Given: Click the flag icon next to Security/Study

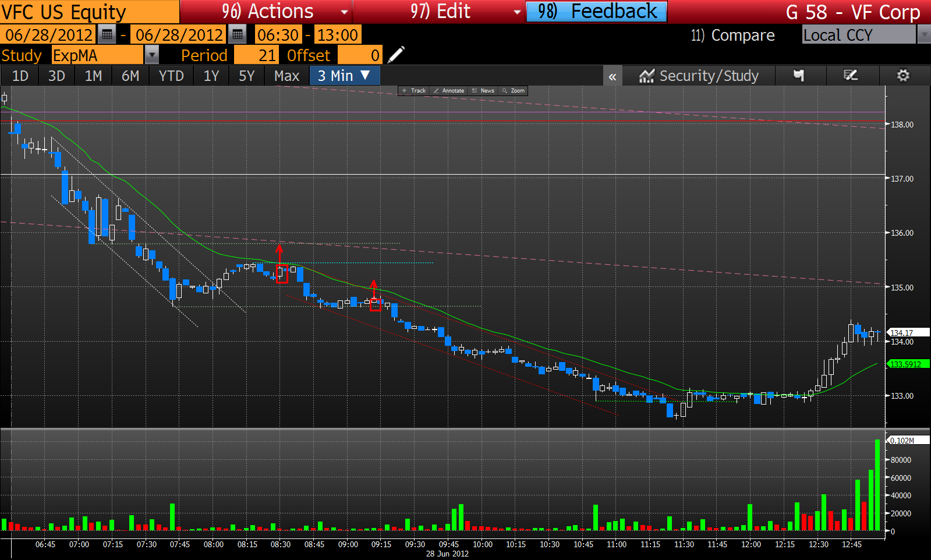Looking at the screenshot, I should point(799,76).
